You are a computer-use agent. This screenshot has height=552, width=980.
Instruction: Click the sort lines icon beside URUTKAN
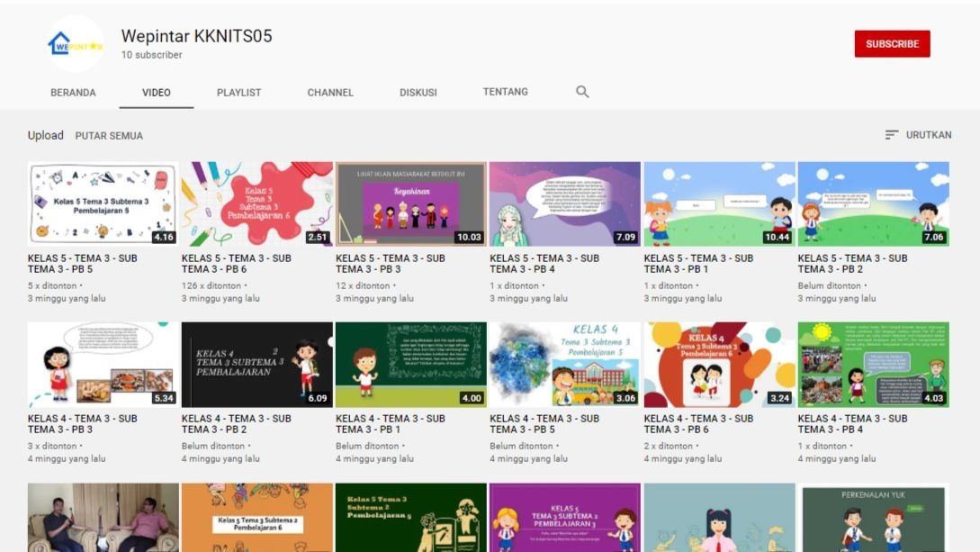point(892,135)
